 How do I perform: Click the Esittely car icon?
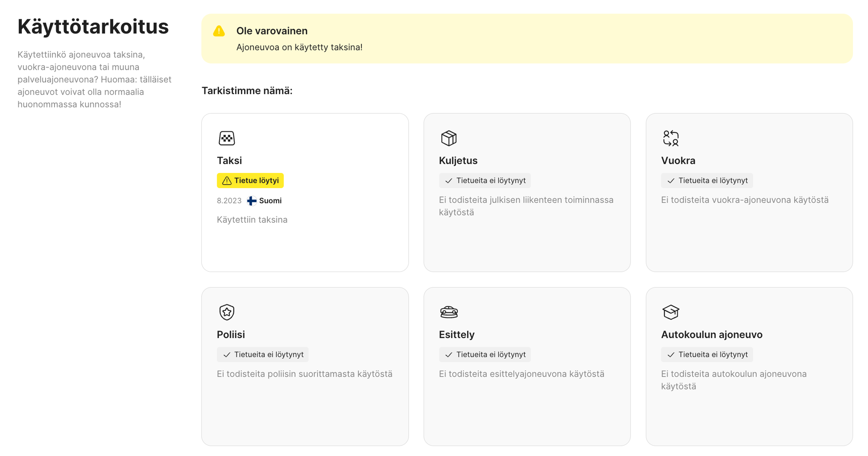[x=448, y=312]
